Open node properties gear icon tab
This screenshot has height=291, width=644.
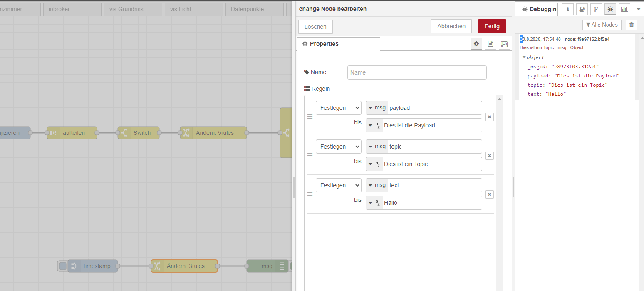tap(476, 44)
